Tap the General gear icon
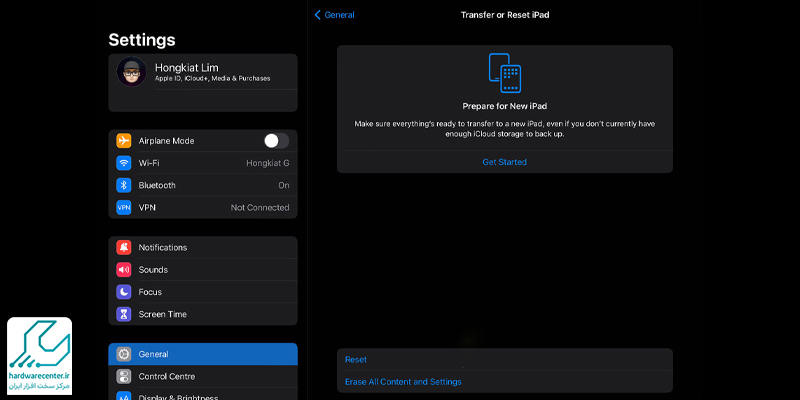The image size is (800, 400). coord(123,354)
